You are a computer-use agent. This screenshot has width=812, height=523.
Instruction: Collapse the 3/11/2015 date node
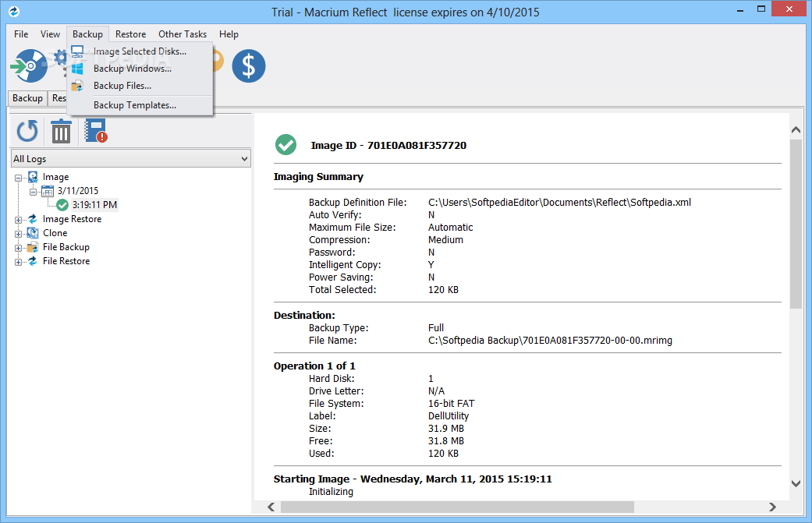(33, 192)
